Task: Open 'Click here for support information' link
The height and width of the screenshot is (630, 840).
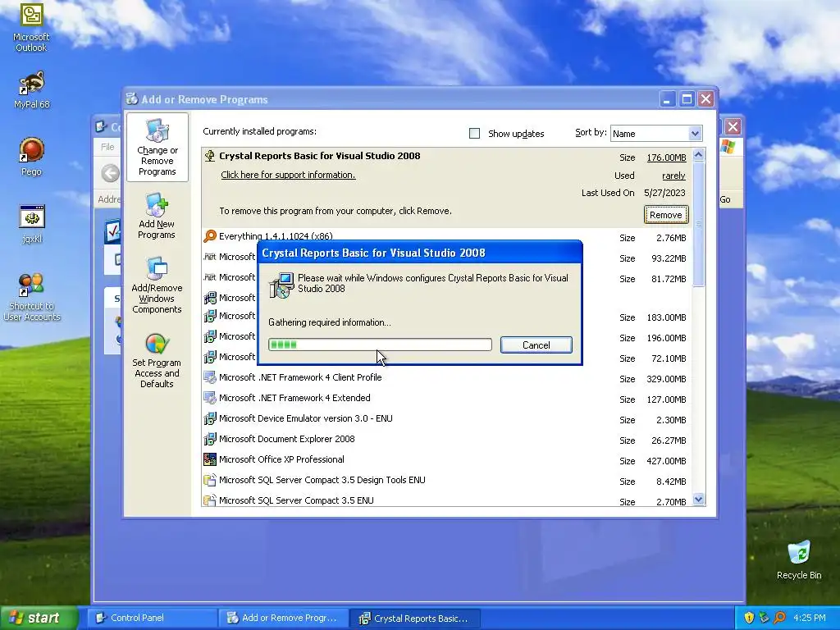Action: [288, 175]
